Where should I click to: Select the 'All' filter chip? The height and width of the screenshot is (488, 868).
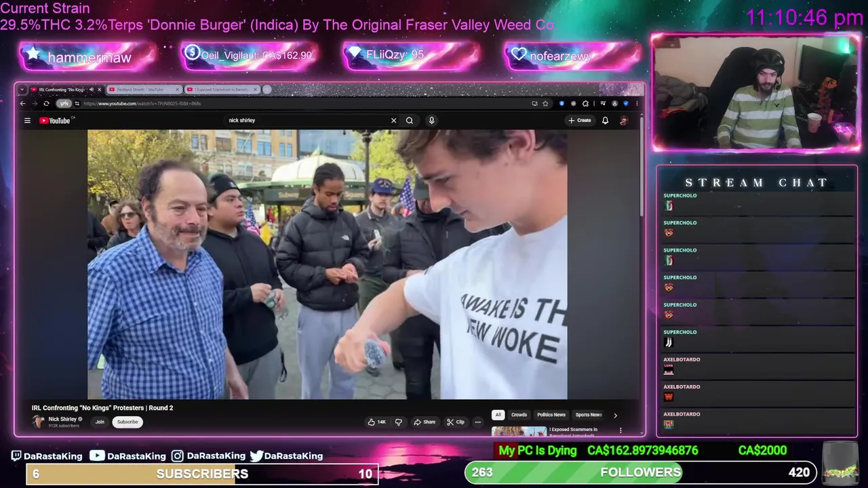(x=498, y=415)
